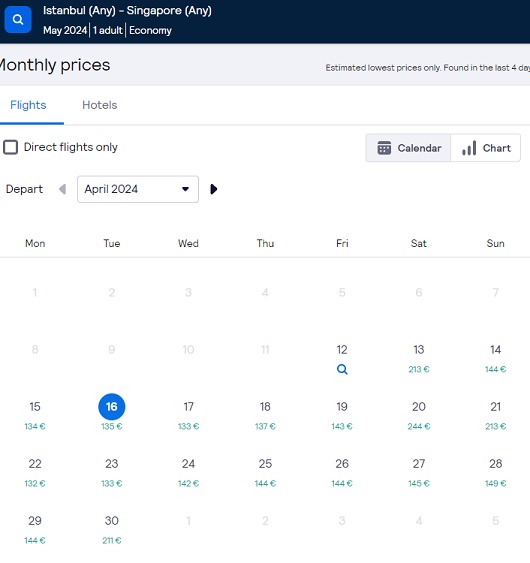Select the highlighted date 16

(112, 407)
